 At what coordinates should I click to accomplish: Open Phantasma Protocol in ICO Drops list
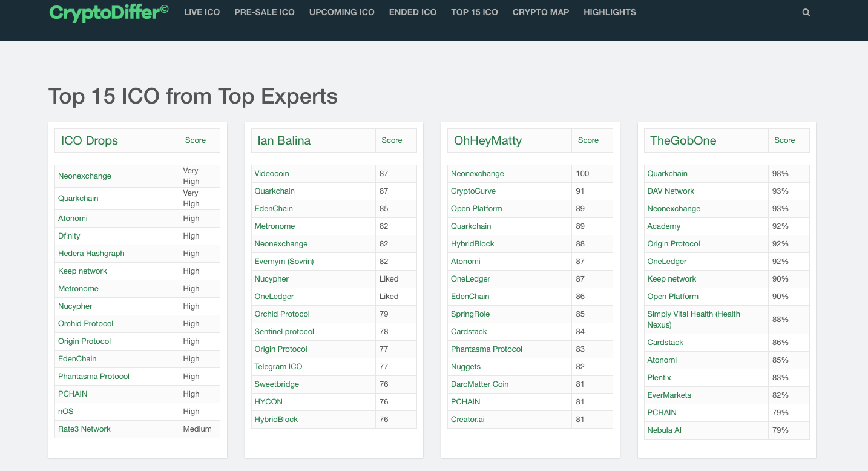tap(94, 377)
